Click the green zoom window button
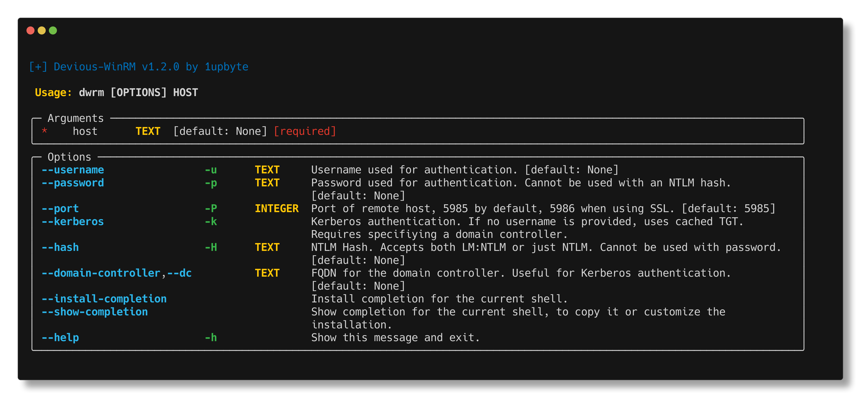The height and width of the screenshot is (405, 868). point(53,30)
